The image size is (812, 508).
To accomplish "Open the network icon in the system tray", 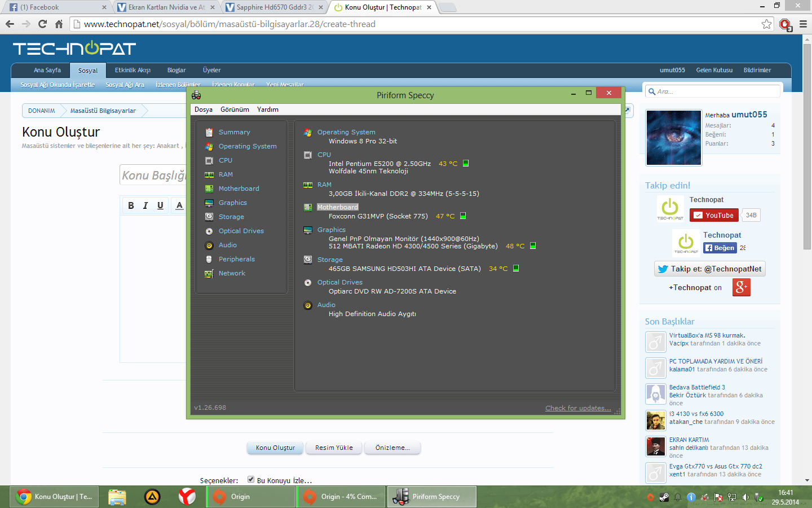I will coord(732,497).
